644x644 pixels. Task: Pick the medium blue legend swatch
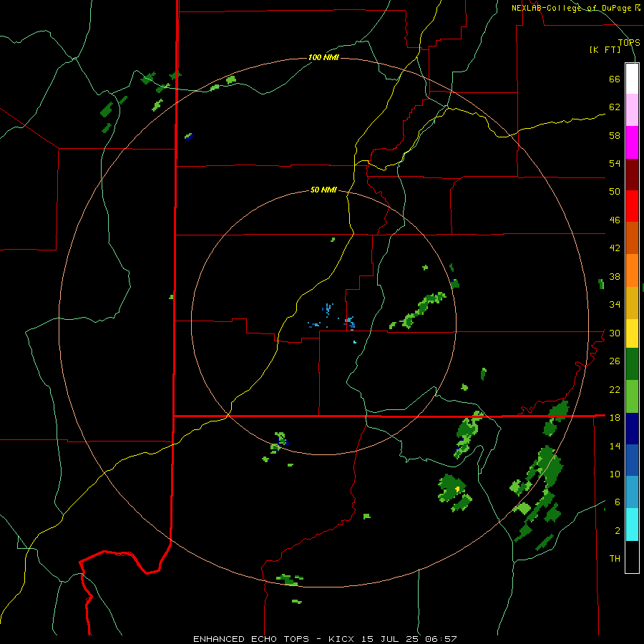[632, 460]
